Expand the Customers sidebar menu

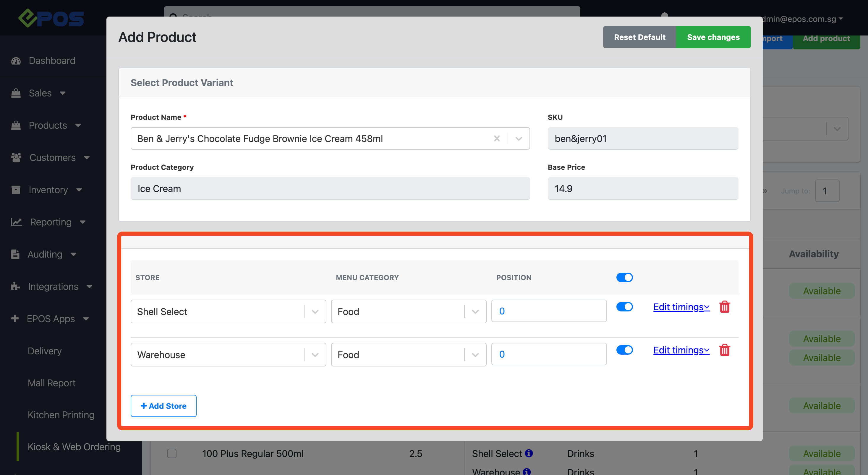tap(60, 157)
